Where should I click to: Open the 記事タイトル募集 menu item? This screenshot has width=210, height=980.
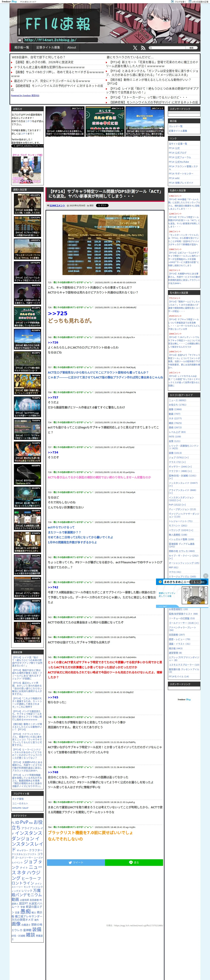(x=48, y=48)
